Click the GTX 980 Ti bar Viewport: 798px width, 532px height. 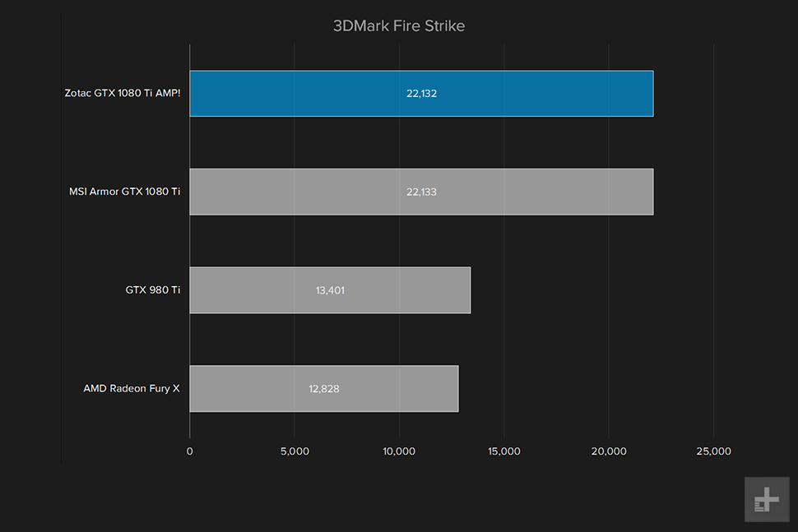tap(330, 290)
